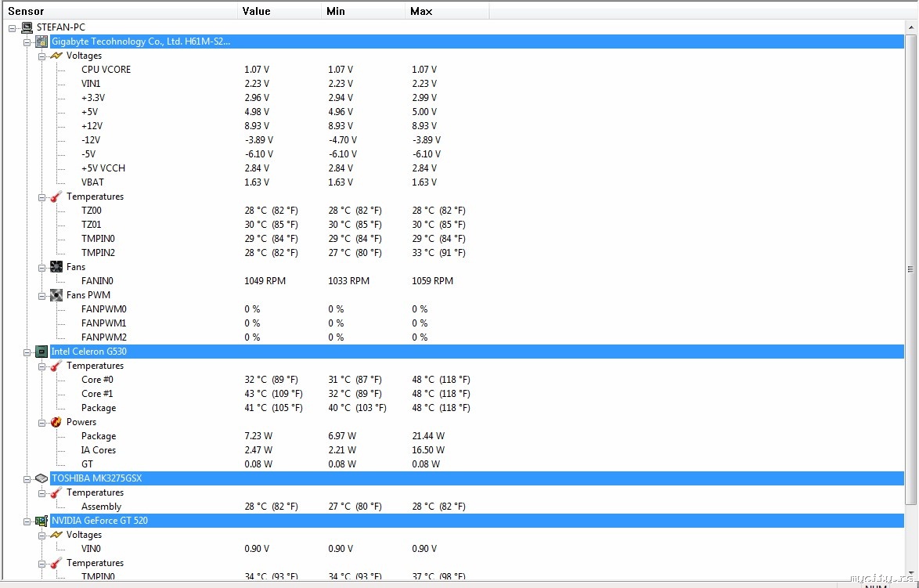Click the thermometer icon under Gigabyte motherboard
Image resolution: width=919 pixels, height=588 pixels.
56,197
